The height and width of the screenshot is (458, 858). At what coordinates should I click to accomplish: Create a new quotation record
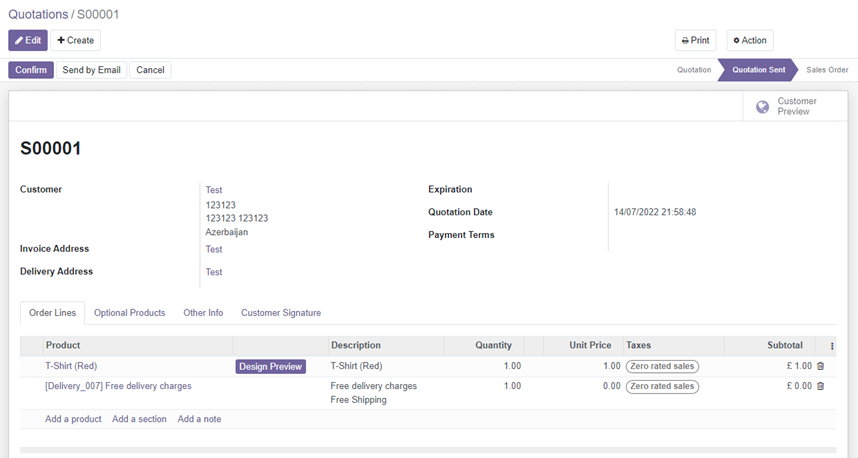(x=76, y=40)
